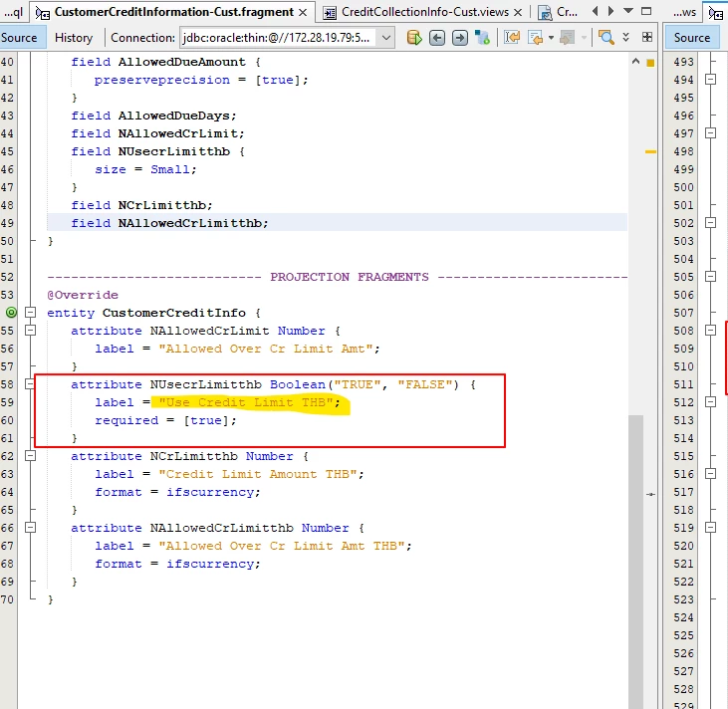Image resolution: width=728 pixels, height=709 pixels.
Task: Switch to the truncated '...ql' tab
Action: coord(14,12)
